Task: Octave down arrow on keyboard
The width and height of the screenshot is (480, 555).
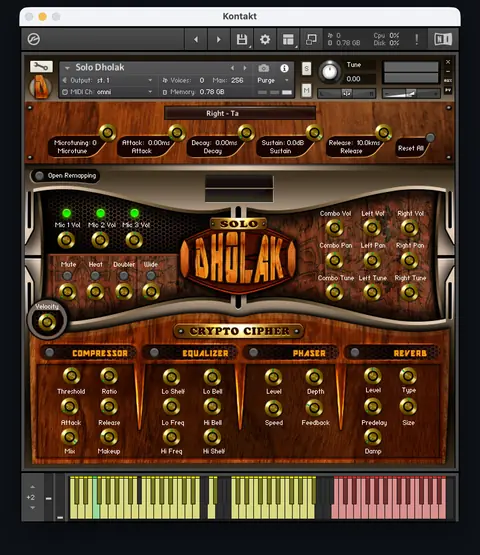Action: 33,508
